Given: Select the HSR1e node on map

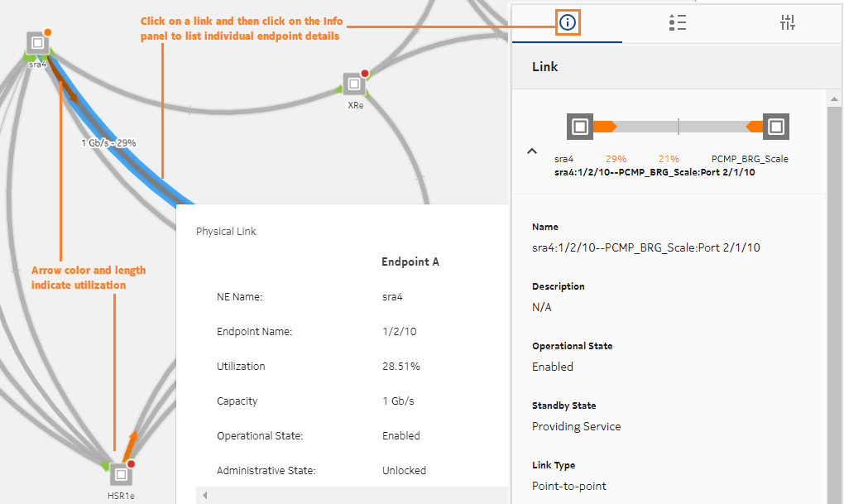Looking at the screenshot, I should click(121, 474).
